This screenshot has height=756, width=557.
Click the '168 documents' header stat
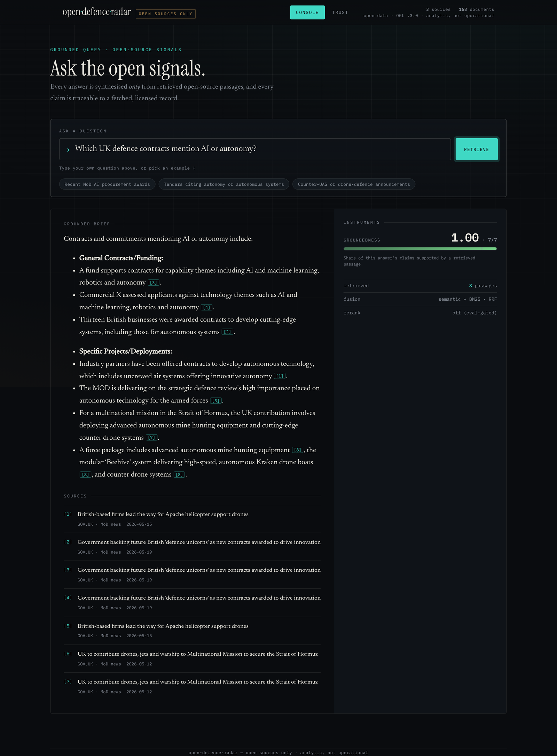point(476,9)
